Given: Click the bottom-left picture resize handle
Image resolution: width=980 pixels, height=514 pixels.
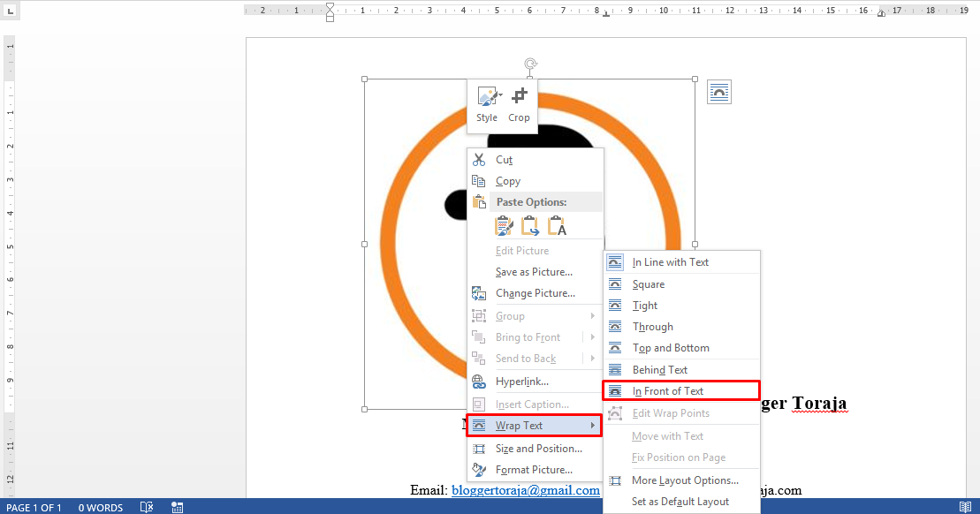Looking at the screenshot, I should [x=364, y=409].
